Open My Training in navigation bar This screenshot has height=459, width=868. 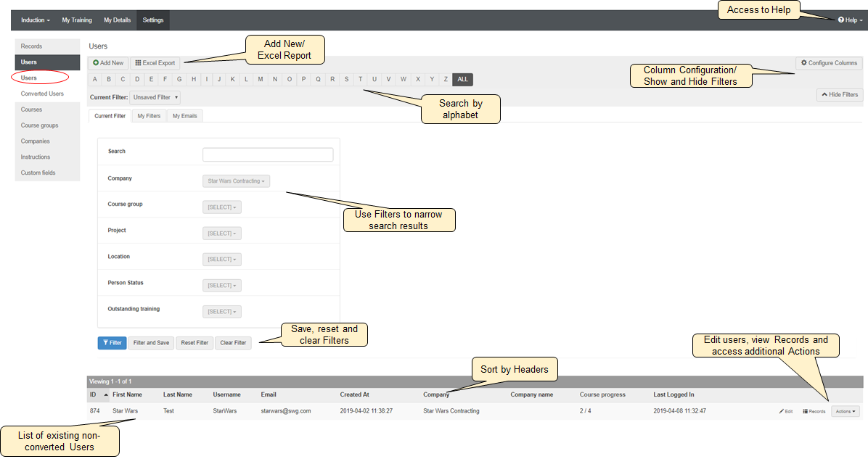77,20
